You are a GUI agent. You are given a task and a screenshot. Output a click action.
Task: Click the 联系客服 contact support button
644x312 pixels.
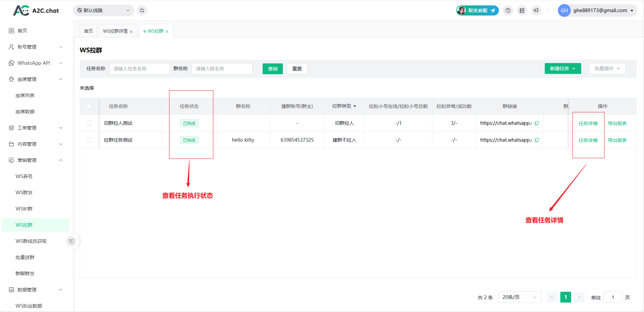478,10
